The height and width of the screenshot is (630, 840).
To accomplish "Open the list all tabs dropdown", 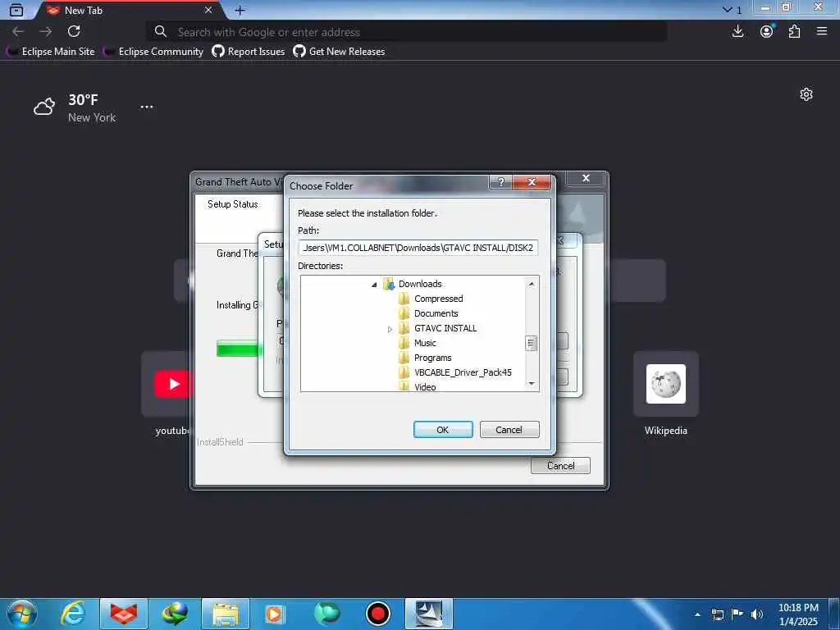I will [733, 10].
